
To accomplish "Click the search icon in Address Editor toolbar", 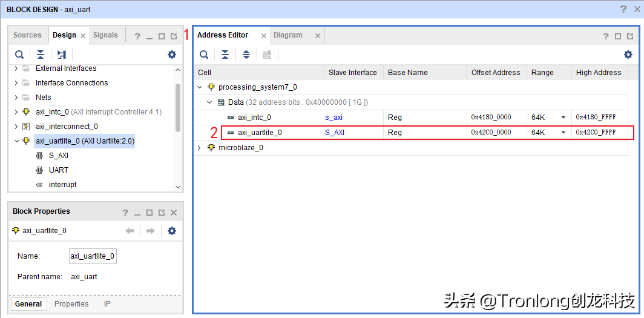I will pos(204,55).
